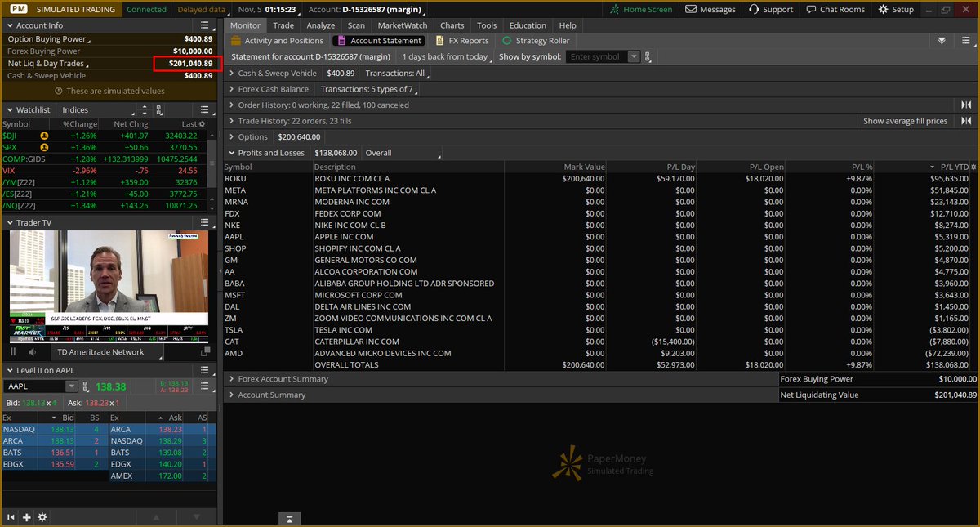Open the Overall P/L grouping dropdown
Viewport: 980px width, 527px height.
402,153
